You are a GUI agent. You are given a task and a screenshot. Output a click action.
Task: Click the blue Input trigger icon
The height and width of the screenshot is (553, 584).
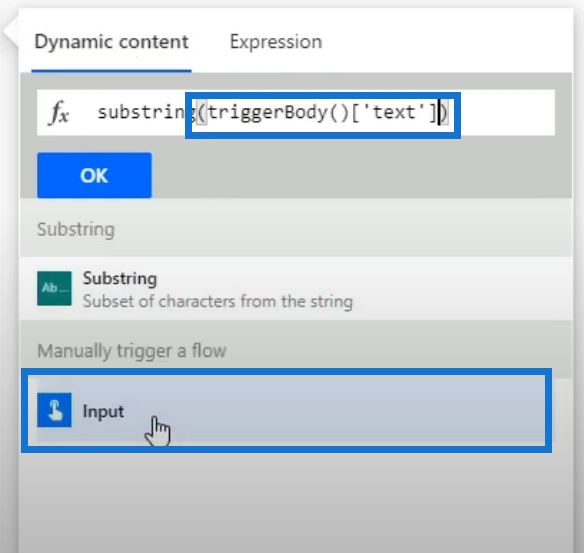tap(54, 410)
